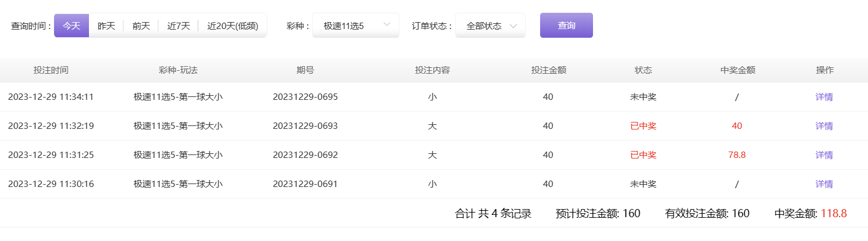Click the 投注时间 column header
This screenshot has width=868, height=241.
[x=51, y=70]
